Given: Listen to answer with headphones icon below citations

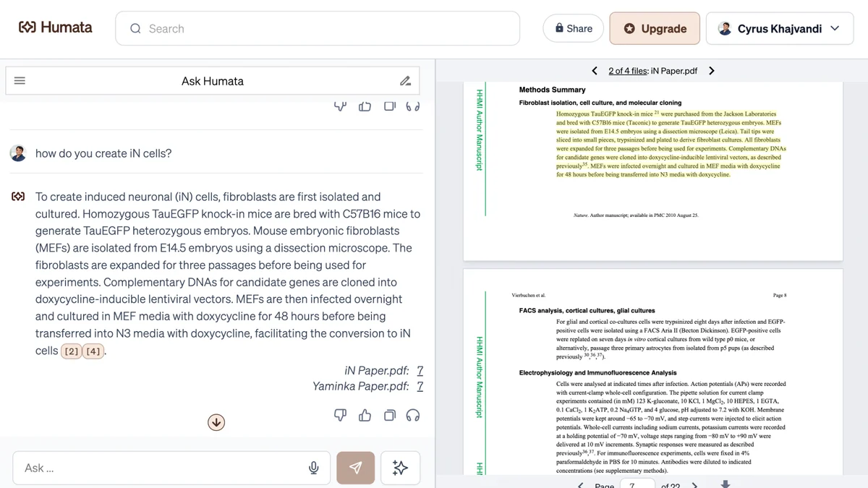Looking at the screenshot, I should 413,415.
